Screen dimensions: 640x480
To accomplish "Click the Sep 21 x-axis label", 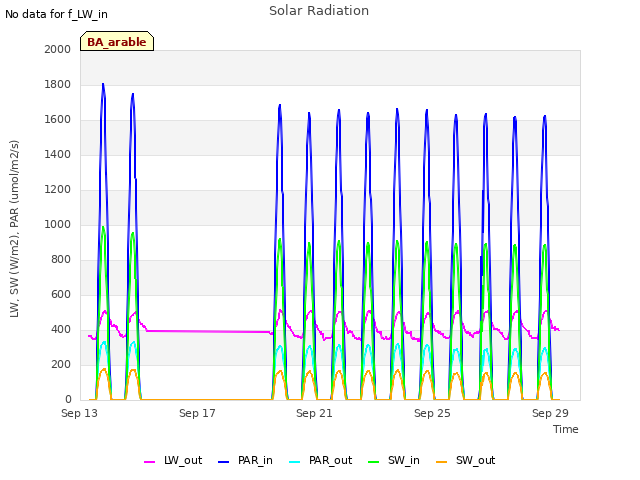I will tap(314, 413).
